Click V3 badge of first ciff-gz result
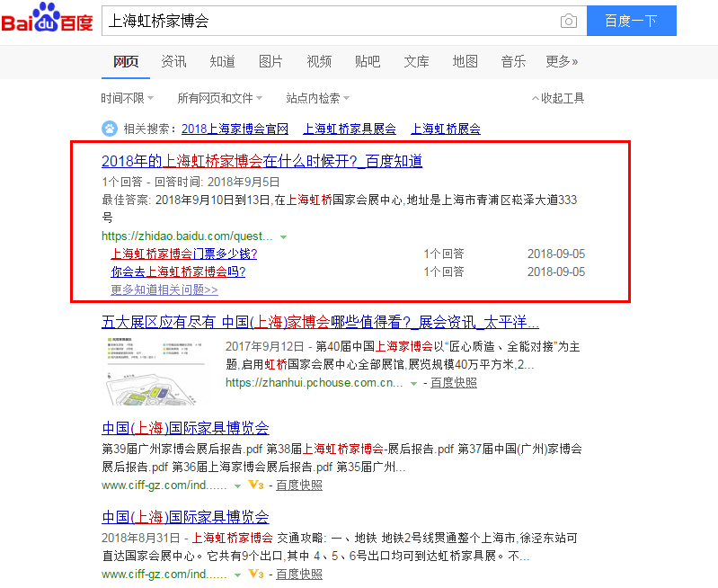718x588 pixels. coord(256,485)
